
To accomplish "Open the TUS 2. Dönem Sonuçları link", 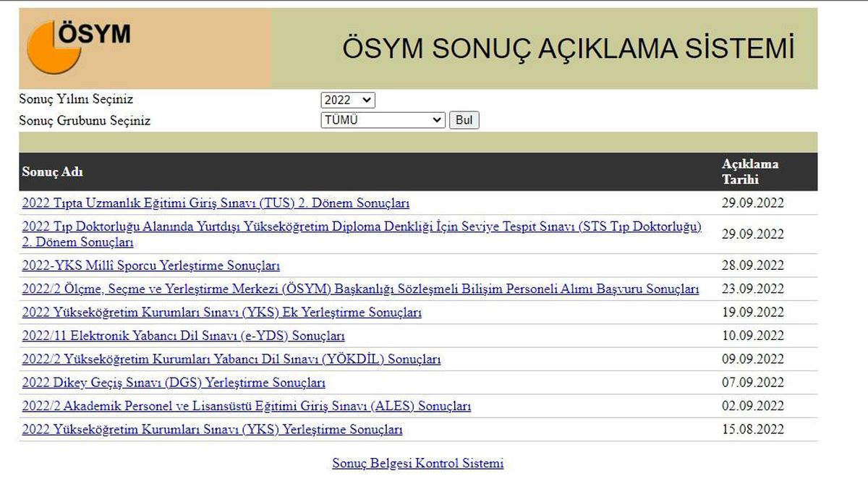I will point(216,203).
